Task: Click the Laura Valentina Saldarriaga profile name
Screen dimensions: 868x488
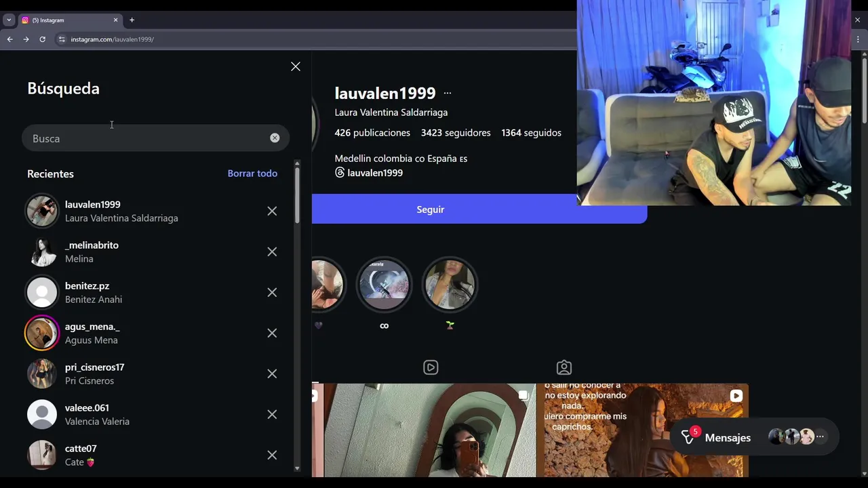Action: [391, 113]
